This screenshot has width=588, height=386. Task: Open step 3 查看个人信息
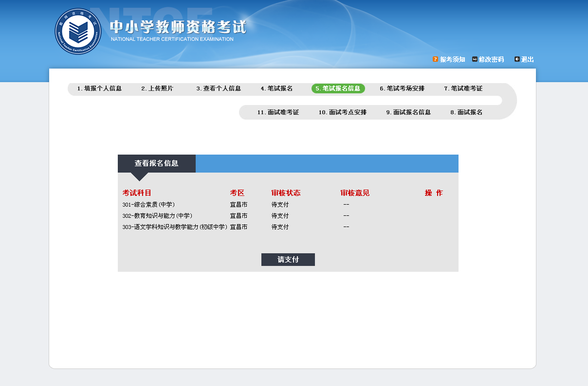219,88
